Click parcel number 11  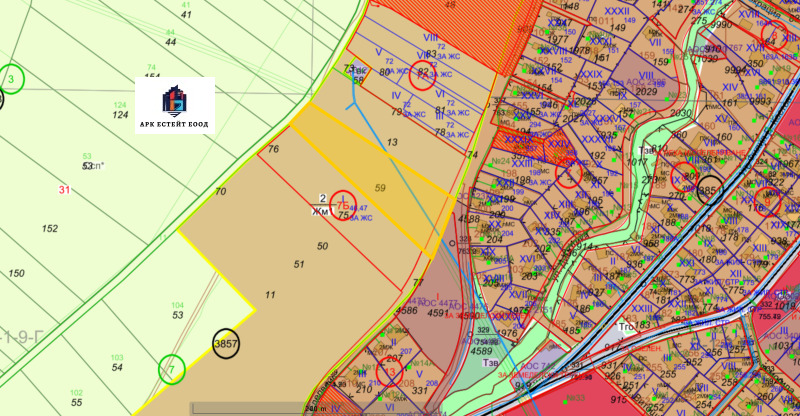[270, 295]
